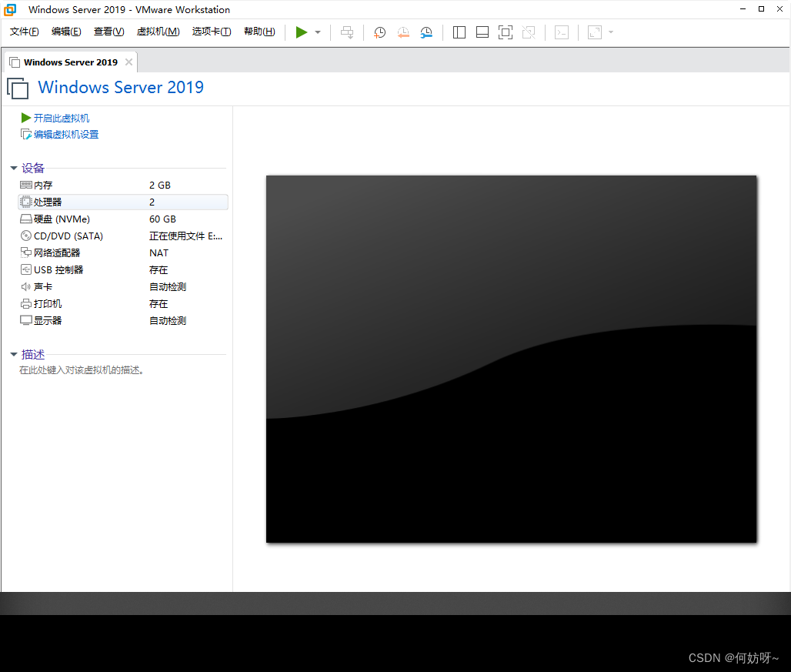
Task: Open the snapshot manager icon
Action: [x=426, y=32]
